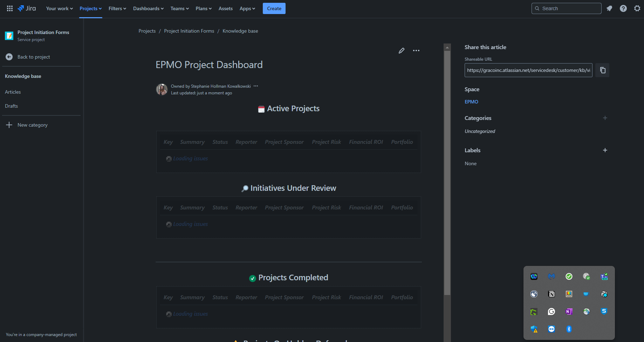Screen dimensions: 644x342
Task: Click Project Initiation Forms breadcrumb
Action: click(189, 31)
